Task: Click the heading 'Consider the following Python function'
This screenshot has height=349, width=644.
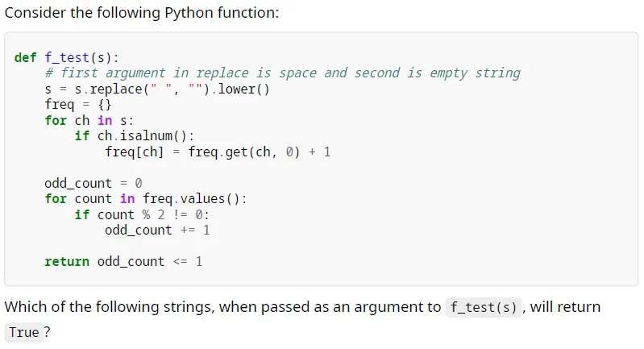Action: click(142, 13)
